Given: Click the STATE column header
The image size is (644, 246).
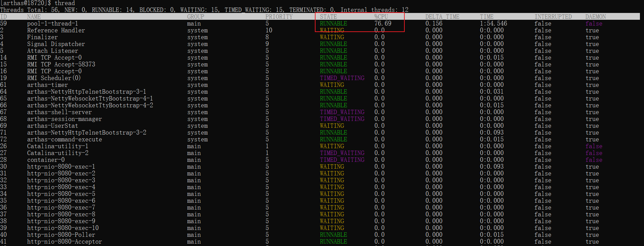Looking at the screenshot, I should (328, 17).
